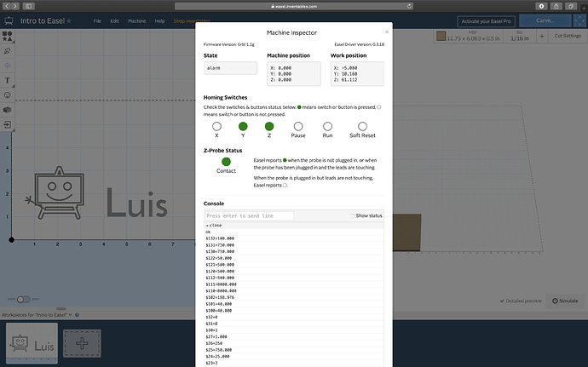The width and height of the screenshot is (588, 367).
Task: Click the Run button indicator
Action: coord(327,126)
